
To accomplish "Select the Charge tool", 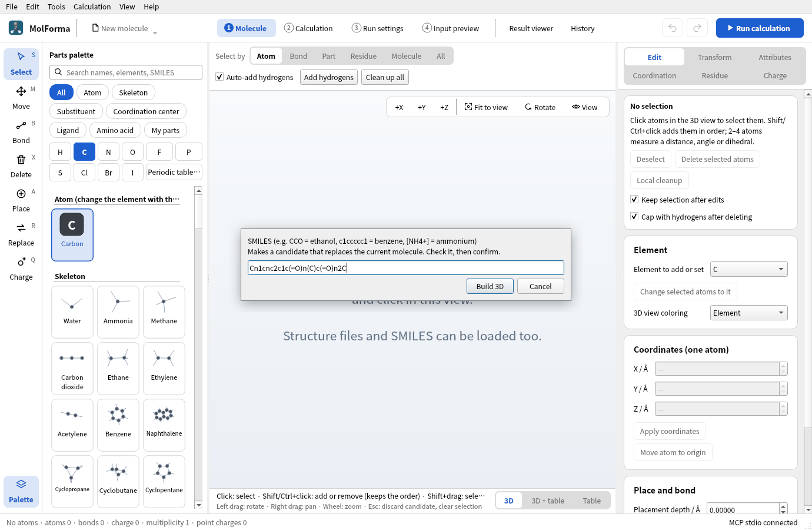I will pyautogui.click(x=21, y=269).
